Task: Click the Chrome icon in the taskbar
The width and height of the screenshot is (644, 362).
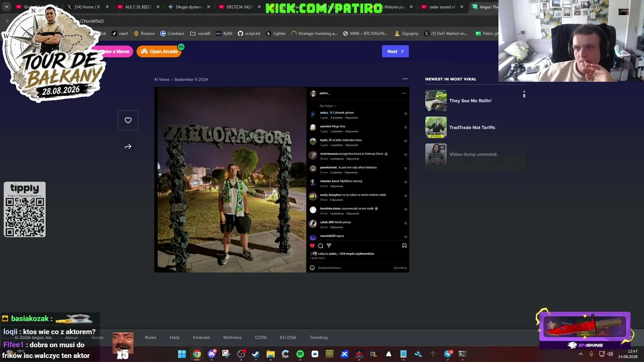Action: [x=197, y=354]
